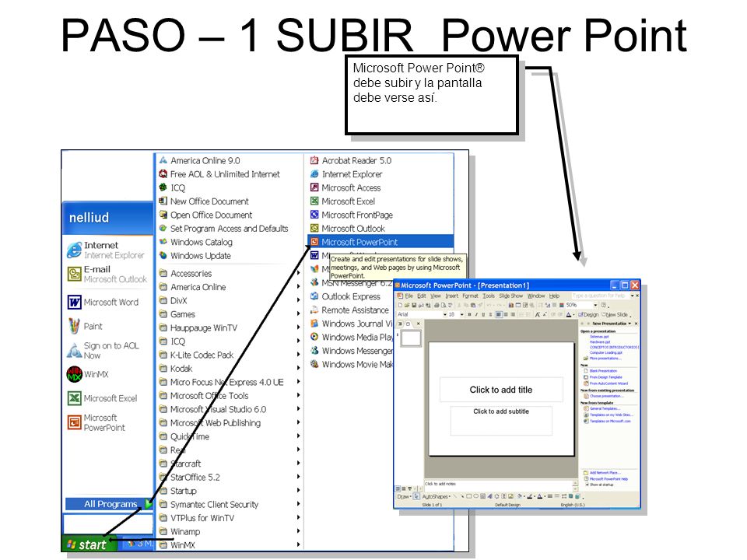Click Select Objects arrow in Drawing toolbar

point(416,496)
